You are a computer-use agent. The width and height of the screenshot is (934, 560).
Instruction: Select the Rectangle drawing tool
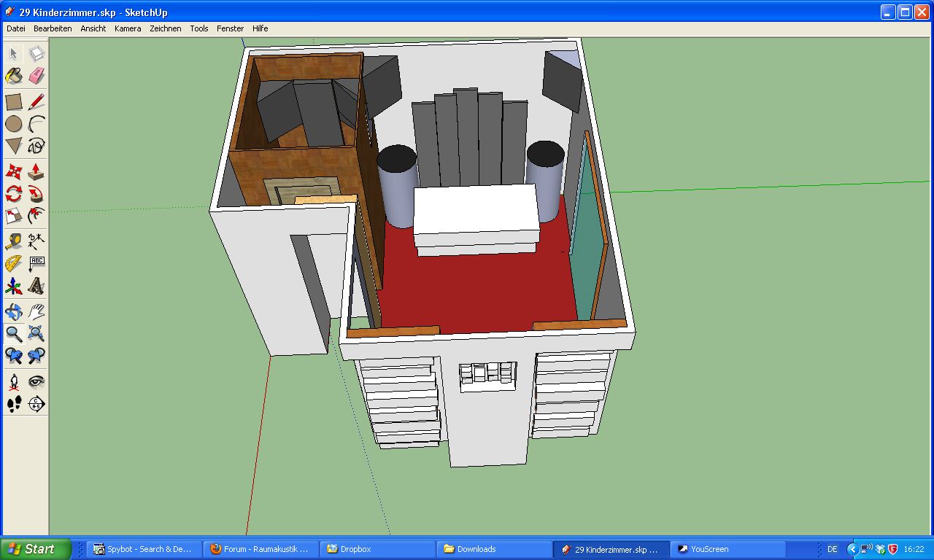(14, 101)
